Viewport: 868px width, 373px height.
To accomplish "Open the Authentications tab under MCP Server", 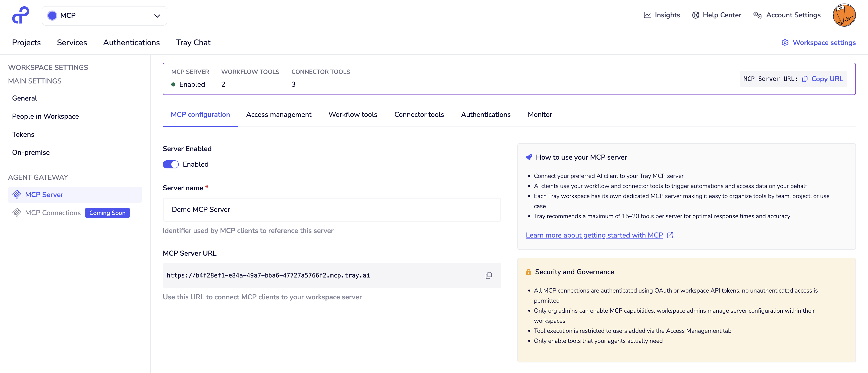I will [486, 115].
